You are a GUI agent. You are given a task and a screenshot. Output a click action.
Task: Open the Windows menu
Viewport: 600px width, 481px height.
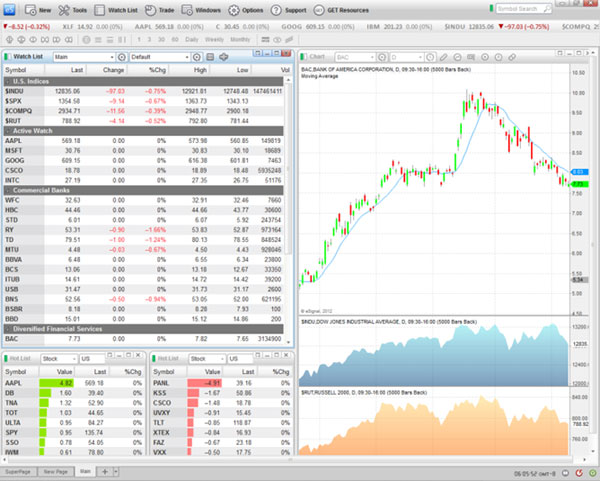tap(201, 10)
